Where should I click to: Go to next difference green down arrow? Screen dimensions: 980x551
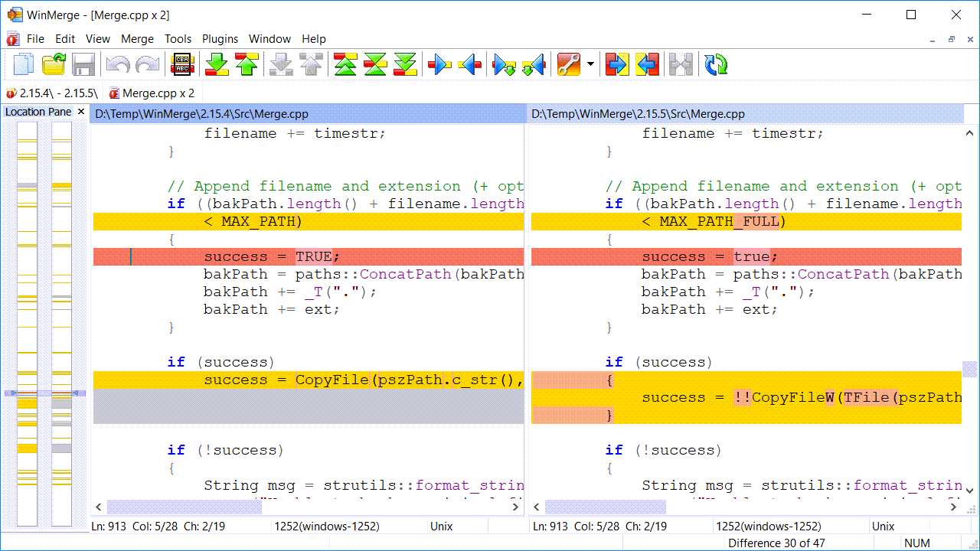[x=217, y=64]
